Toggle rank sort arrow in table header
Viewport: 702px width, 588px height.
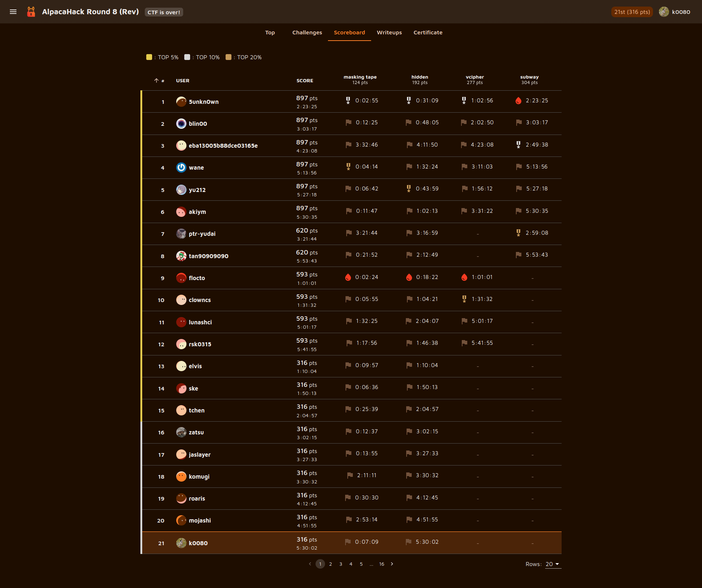click(x=156, y=80)
